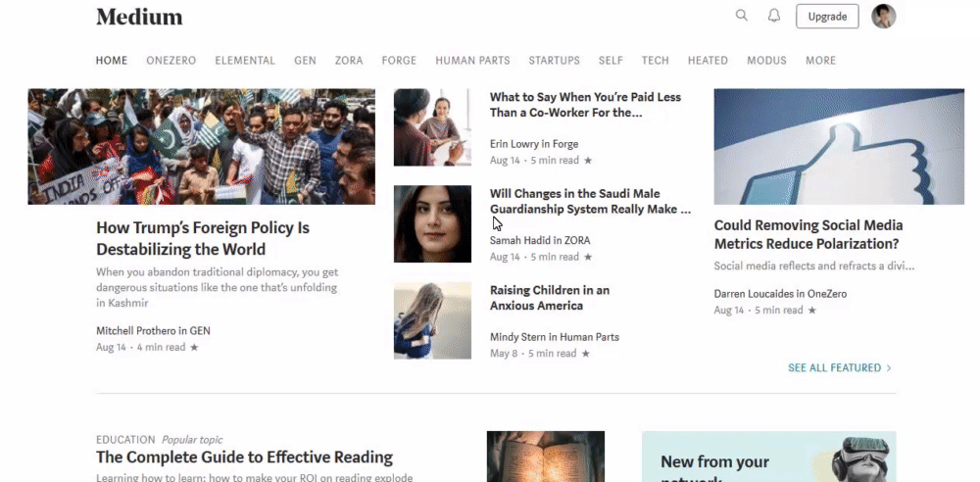Open the HUMAN PARTS section
The image size is (980, 482).
[x=472, y=61]
